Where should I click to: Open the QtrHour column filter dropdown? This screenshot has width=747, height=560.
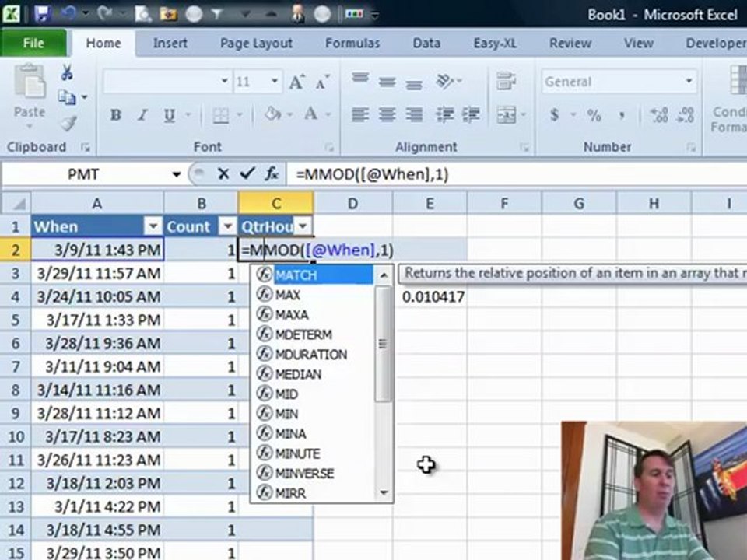pos(303,226)
